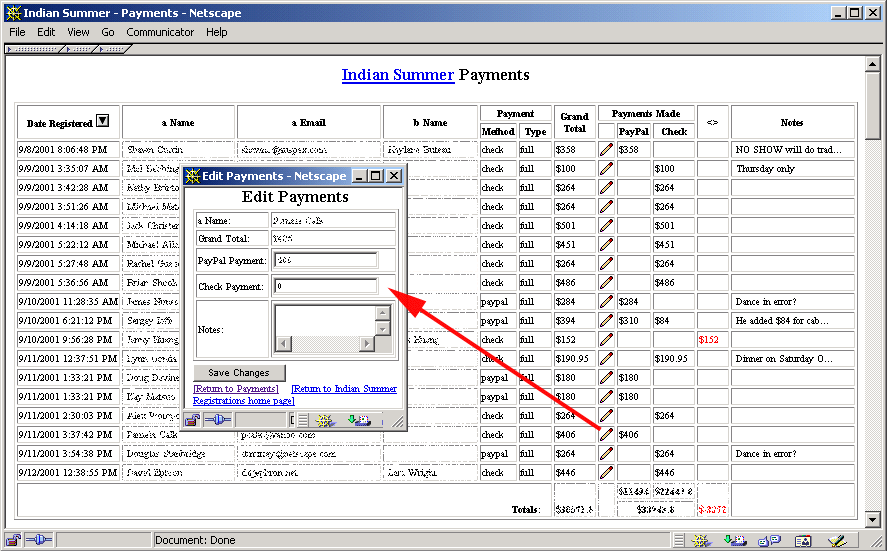Click main page scrollbar up arrow

coord(872,64)
